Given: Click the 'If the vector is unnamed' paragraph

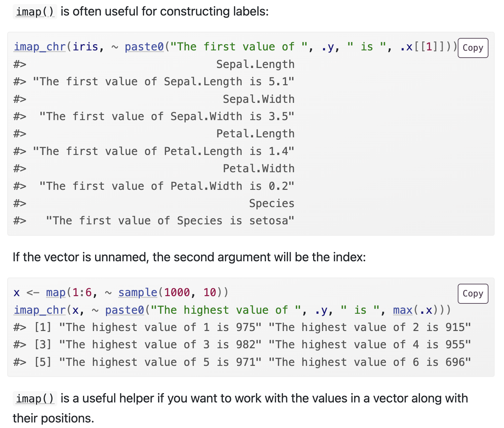Looking at the screenshot, I should coord(189,257).
